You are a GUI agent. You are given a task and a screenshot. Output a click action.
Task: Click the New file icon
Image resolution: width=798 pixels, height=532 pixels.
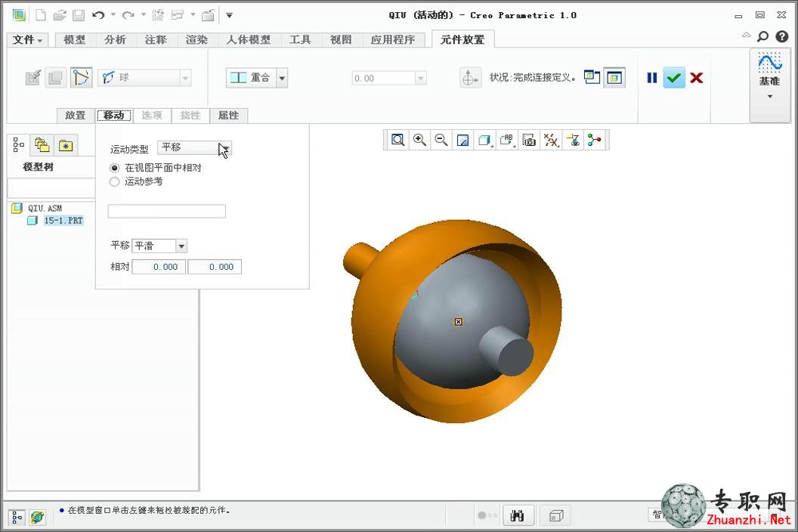click(x=41, y=15)
